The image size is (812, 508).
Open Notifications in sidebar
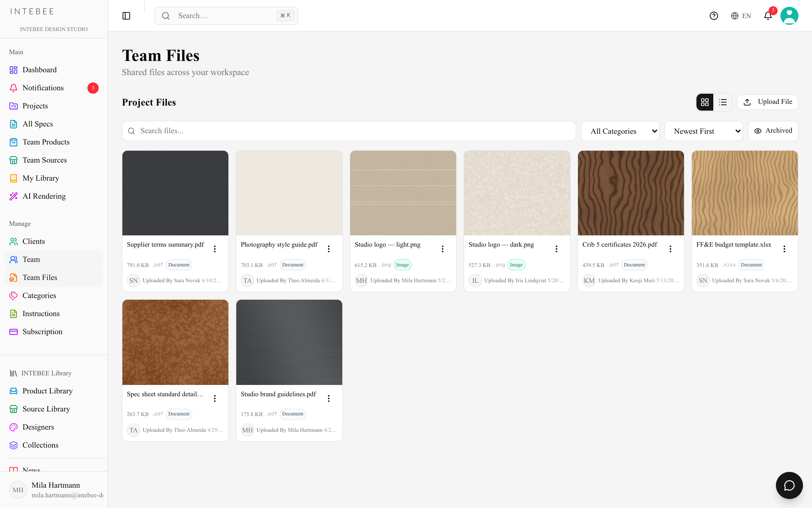(x=54, y=88)
